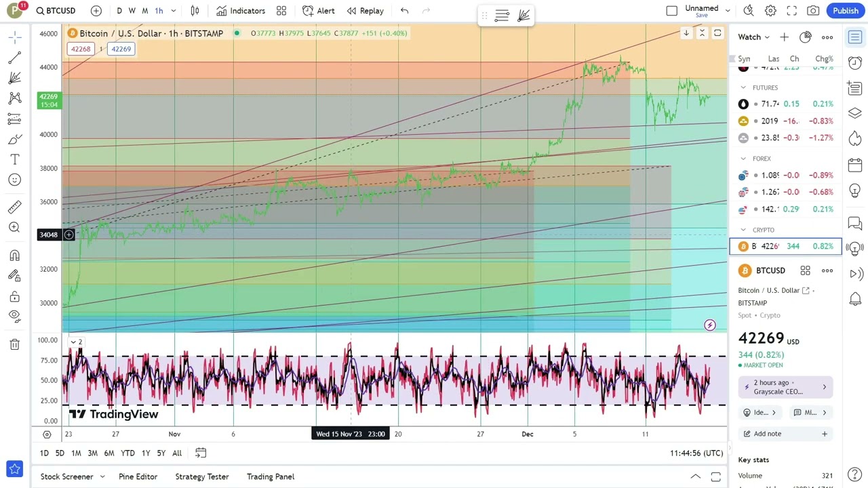This screenshot has height=488, width=868.
Task: Select the zoom in tool
Action: coord(14,227)
